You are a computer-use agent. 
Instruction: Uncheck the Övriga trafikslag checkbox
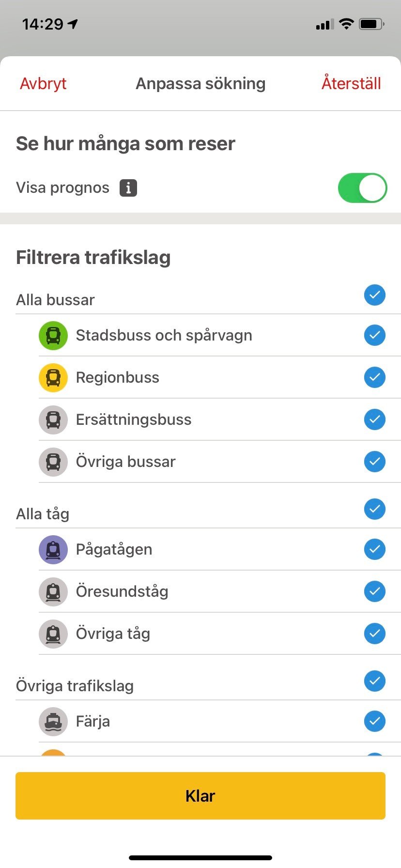[375, 681]
